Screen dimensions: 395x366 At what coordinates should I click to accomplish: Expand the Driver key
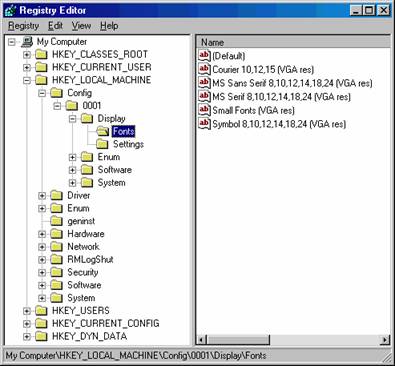click(x=42, y=196)
